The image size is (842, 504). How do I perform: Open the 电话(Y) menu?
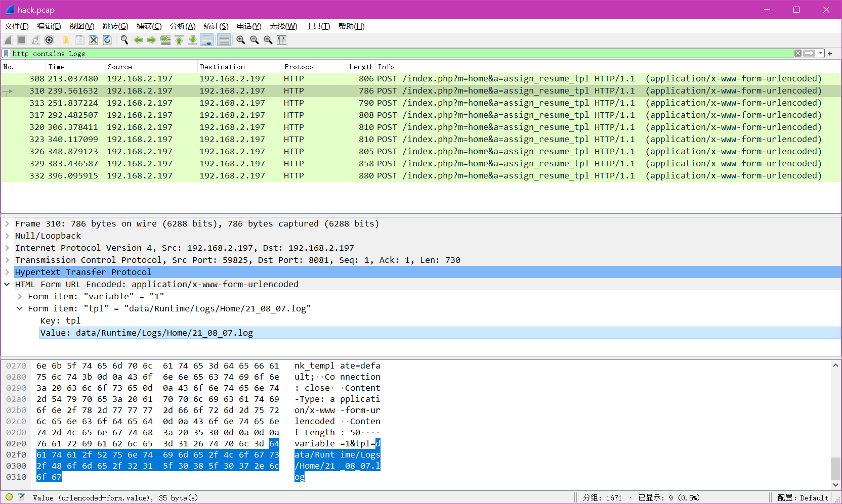point(249,26)
